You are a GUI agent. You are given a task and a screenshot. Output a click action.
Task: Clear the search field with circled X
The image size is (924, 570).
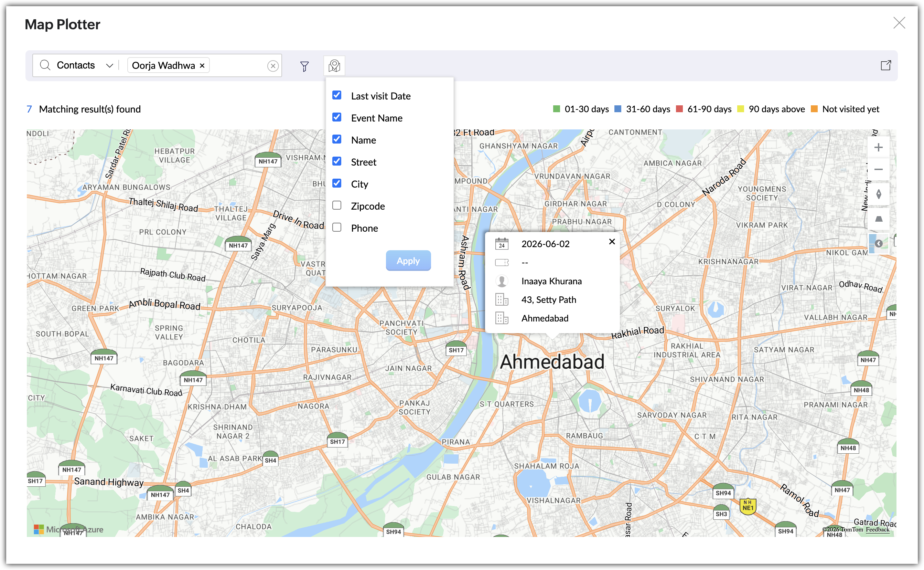tap(273, 66)
